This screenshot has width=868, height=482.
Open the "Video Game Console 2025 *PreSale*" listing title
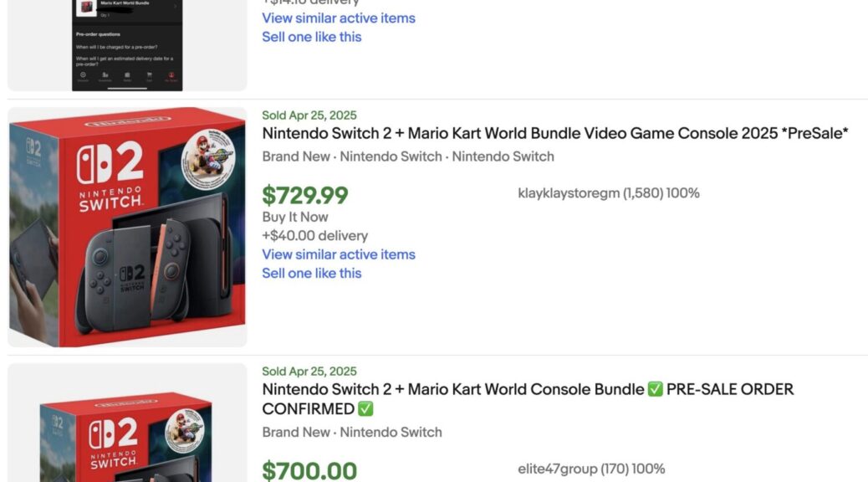coord(555,134)
